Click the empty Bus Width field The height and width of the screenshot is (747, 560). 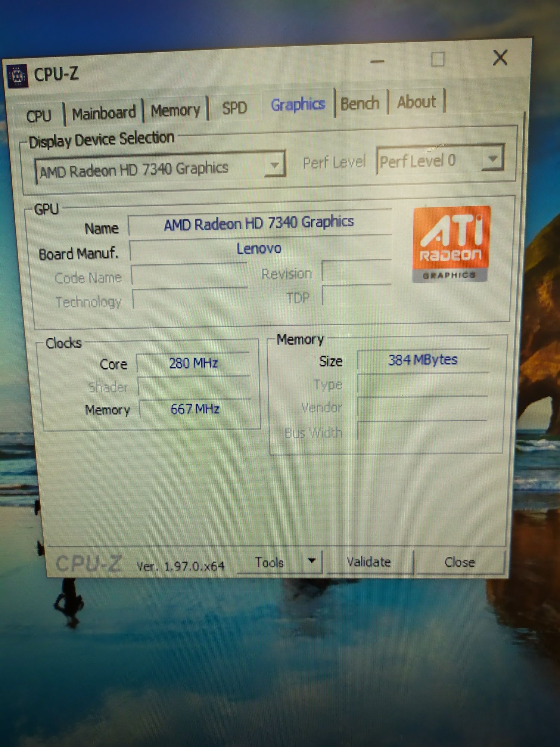coord(422,430)
